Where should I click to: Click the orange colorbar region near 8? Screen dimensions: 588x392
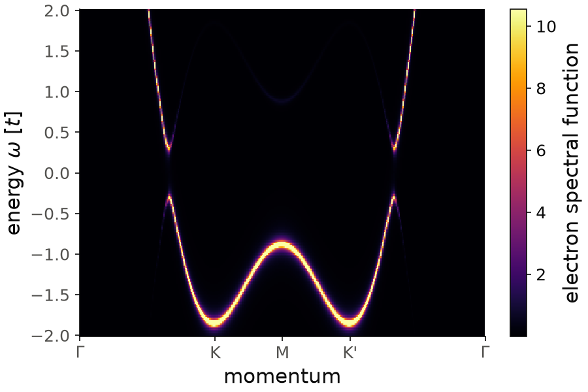point(518,89)
